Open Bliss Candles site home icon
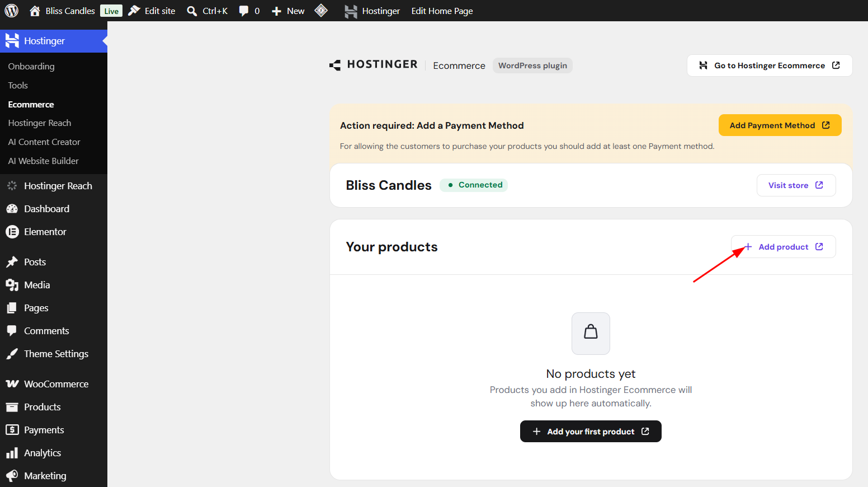 tap(35, 11)
